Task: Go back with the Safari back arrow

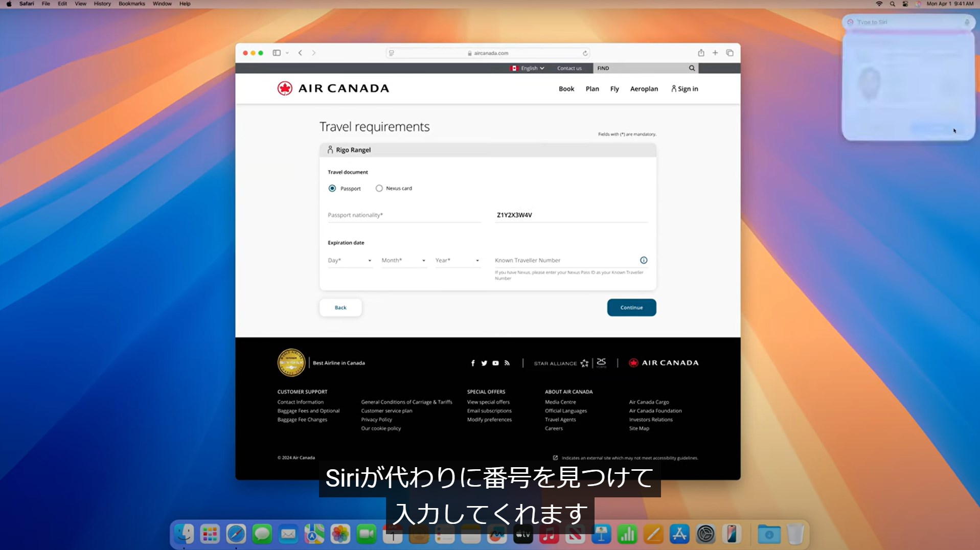Action: 300,53
